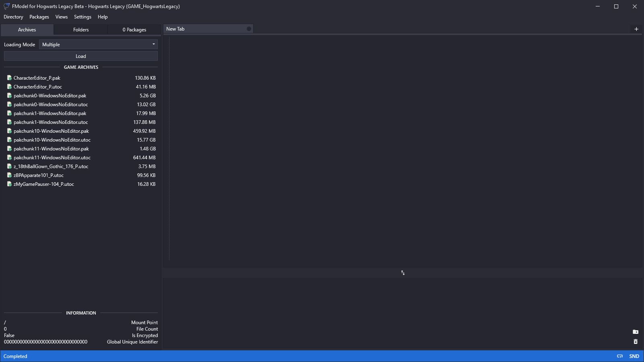Open the Packages menu

coord(39,17)
